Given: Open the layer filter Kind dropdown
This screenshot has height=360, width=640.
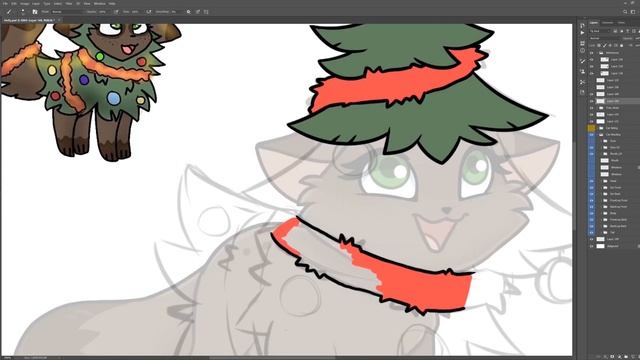Looking at the screenshot, I should (600, 31).
